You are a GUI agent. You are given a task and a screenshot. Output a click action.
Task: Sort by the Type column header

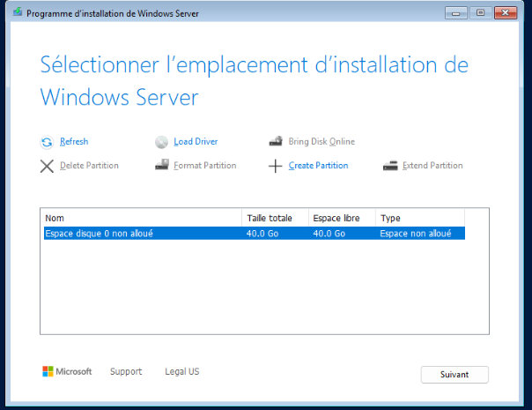pos(419,218)
